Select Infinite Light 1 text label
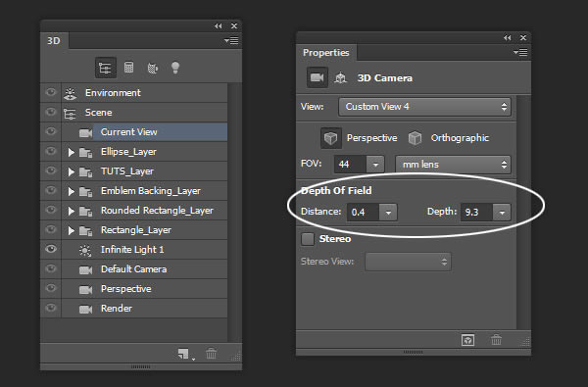The width and height of the screenshot is (588, 387). [132, 250]
